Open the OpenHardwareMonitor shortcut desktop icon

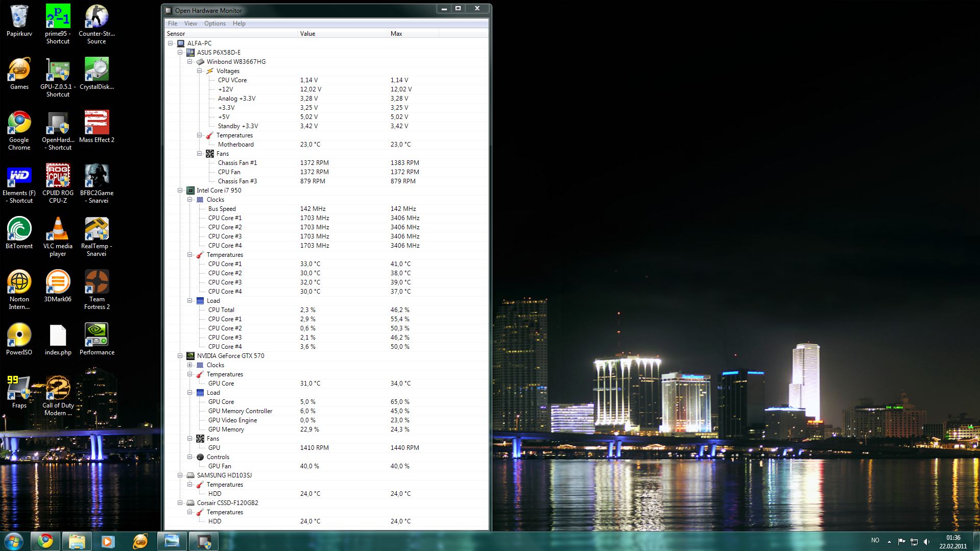click(x=58, y=130)
